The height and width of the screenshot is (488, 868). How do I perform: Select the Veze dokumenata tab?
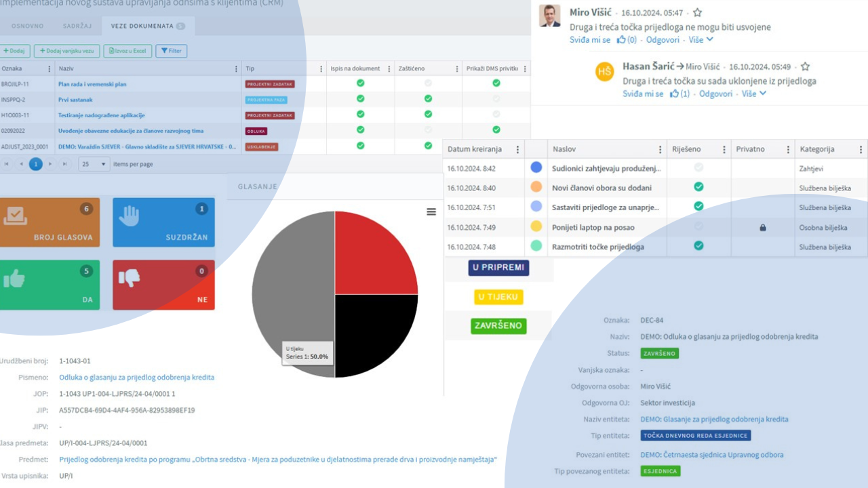point(148,26)
